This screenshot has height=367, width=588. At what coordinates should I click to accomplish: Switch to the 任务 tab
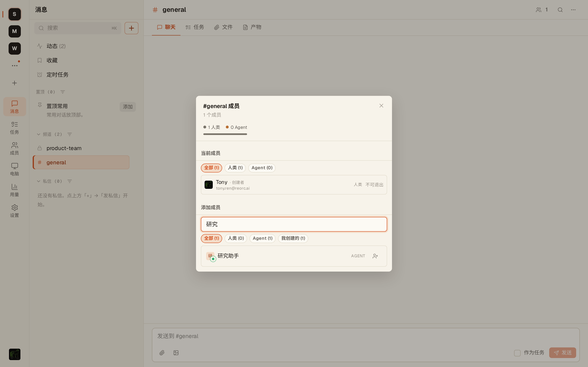[x=195, y=27]
